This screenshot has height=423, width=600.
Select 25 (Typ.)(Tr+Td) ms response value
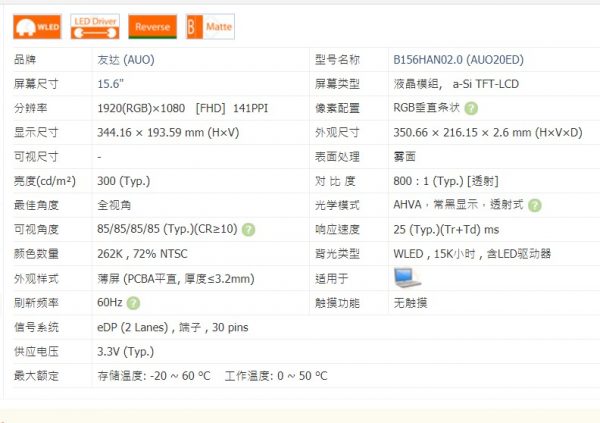tap(446, 230)
